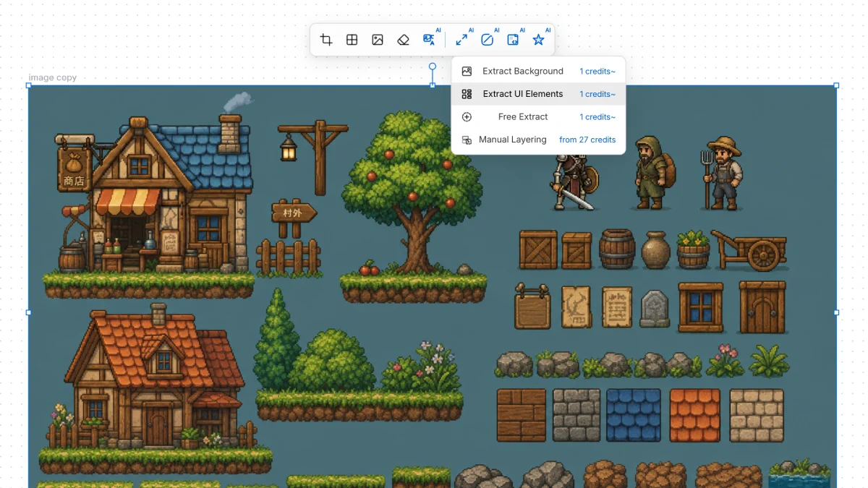Screen dimensions: 868x488
Task: Click the "image copy" layer label
Action: 53,77
